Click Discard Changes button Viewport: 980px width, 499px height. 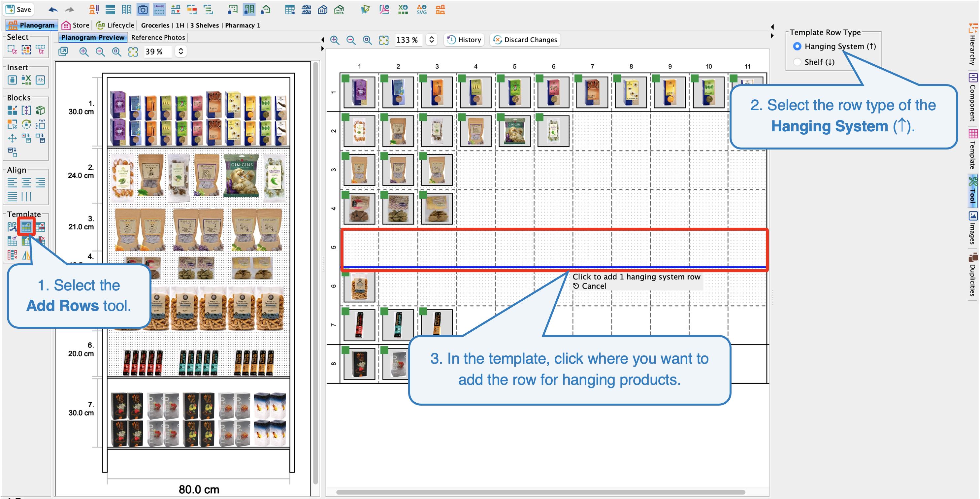525,40
